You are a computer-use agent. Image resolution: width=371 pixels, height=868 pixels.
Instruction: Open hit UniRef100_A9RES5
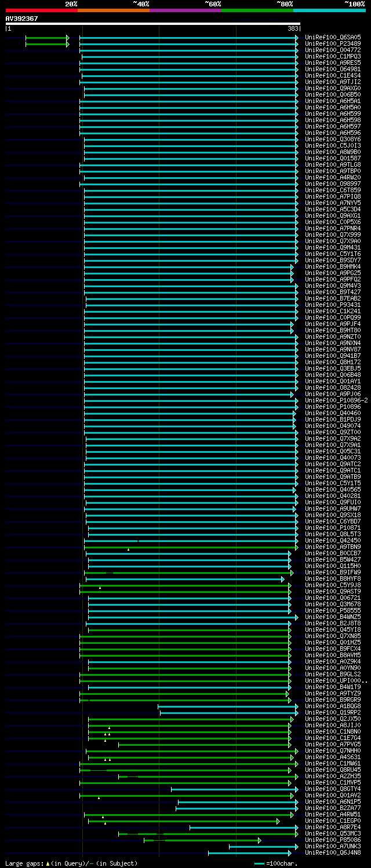333,63
